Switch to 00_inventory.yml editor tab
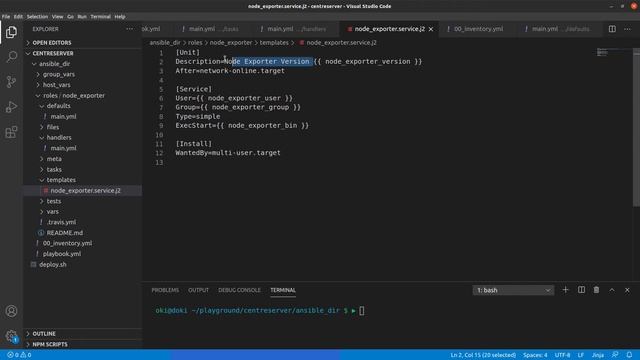 tap(478, 29)
